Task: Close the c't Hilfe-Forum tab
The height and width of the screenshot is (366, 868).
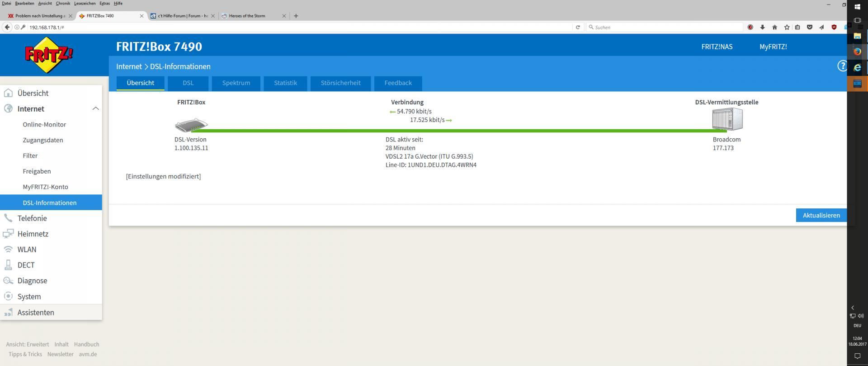Action: (x=213, y=16)
